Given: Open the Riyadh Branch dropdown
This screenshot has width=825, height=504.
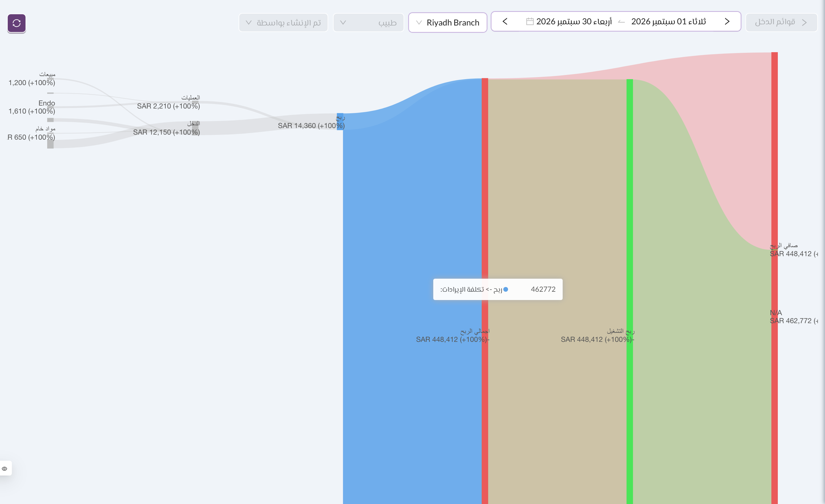Looking at the screenshot, I should click(x=448, y=23).
